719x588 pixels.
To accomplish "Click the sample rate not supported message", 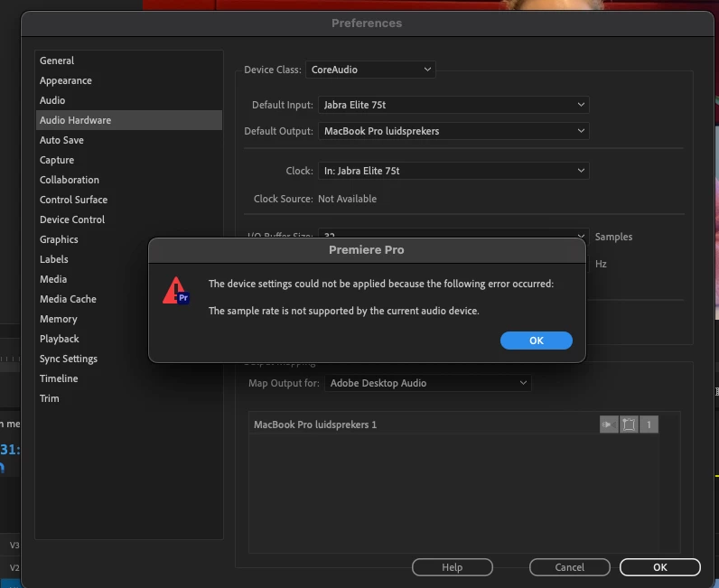I will (344, 311).
